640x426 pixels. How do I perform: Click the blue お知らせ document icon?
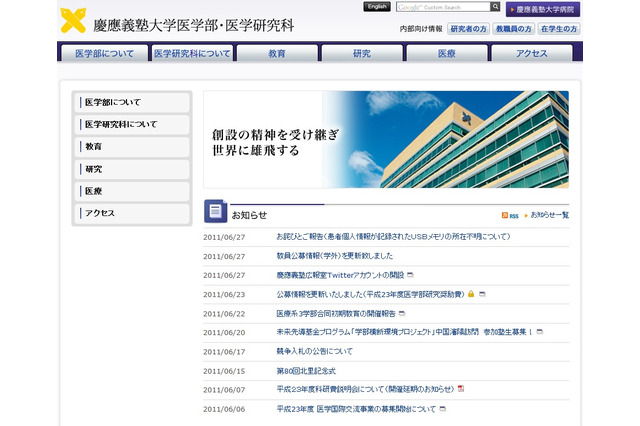coord(215,211)
